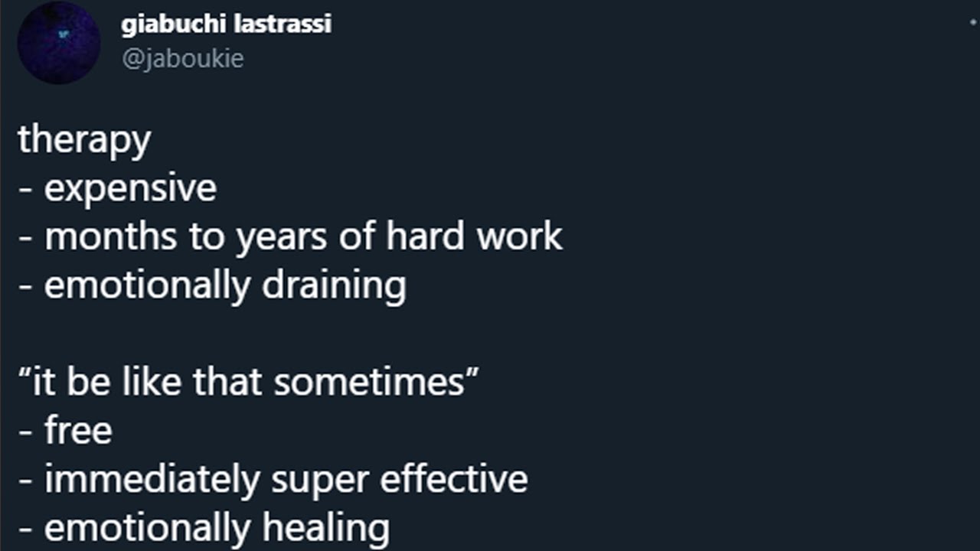Viewport: 980px width, 551px height.
Task: Click the word "free"
Action: coord(78,431)
